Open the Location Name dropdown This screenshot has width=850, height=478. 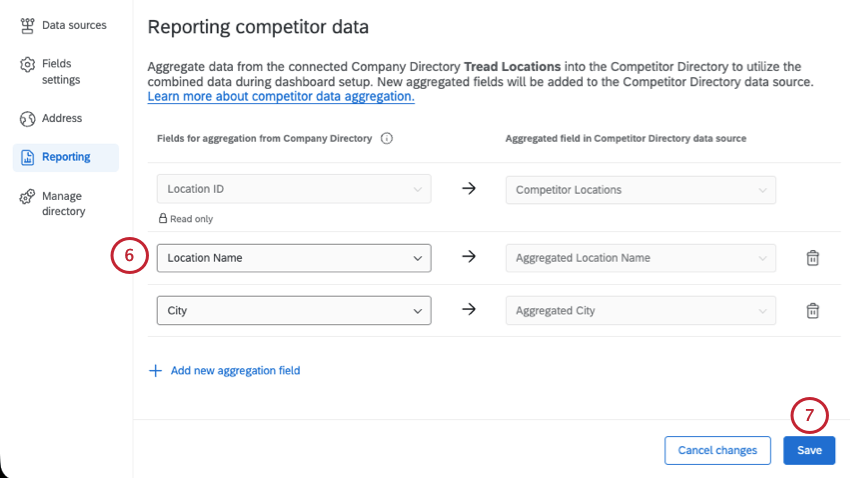click(294, 258)
